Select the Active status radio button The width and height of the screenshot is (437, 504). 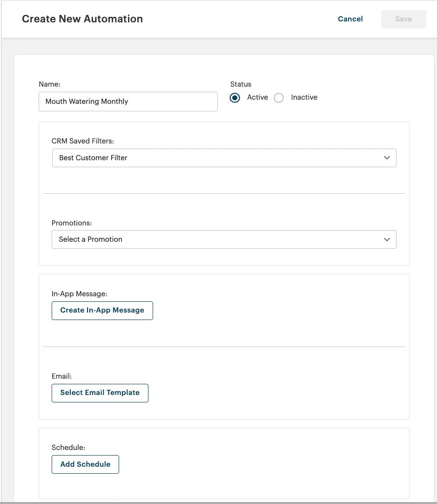(235, 97)
